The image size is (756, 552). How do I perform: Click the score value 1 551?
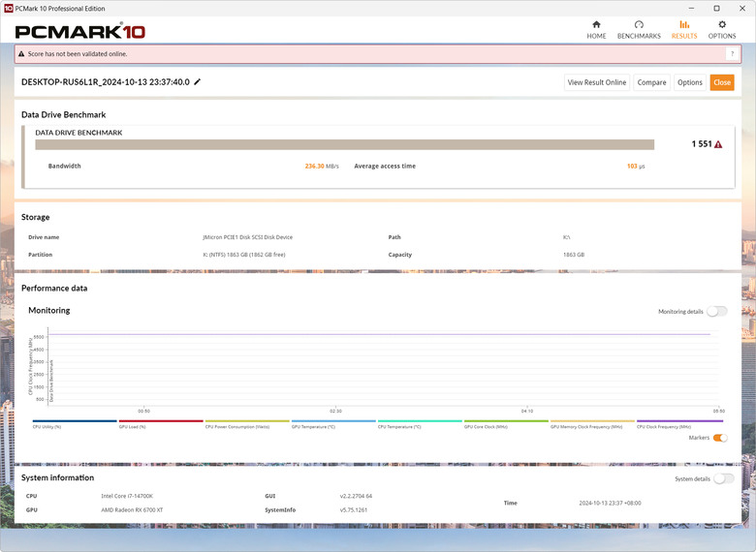click(x=702, y=144)
